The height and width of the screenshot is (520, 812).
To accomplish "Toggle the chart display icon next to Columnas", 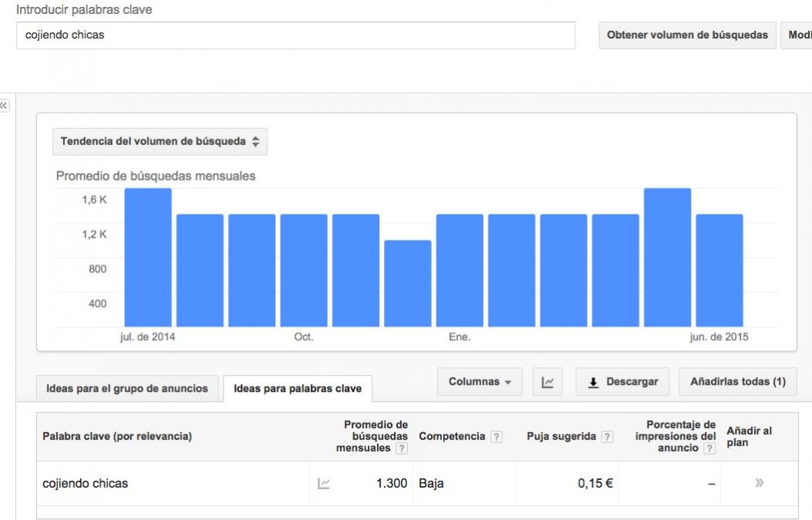I will pos(548,382).
